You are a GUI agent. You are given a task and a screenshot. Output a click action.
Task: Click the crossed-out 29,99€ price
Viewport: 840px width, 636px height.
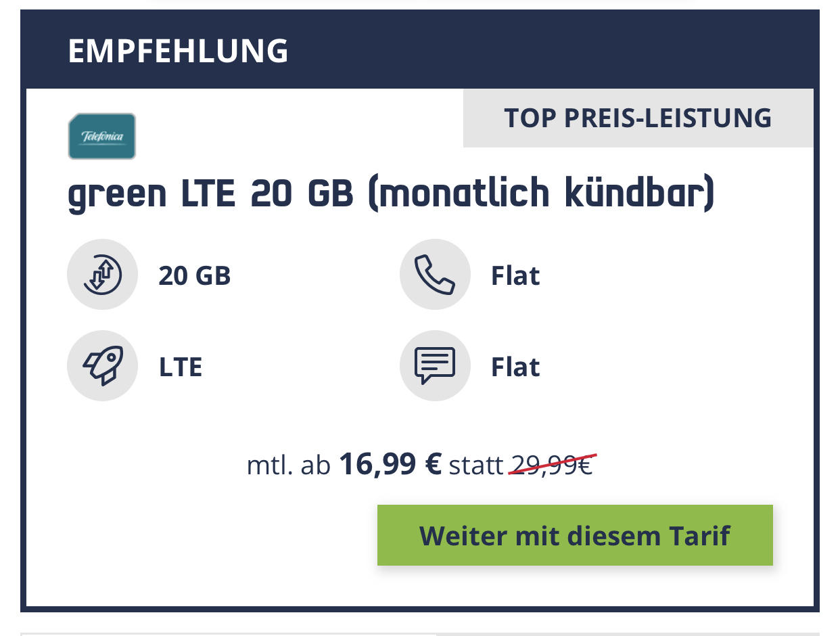[x=552, y=465]
